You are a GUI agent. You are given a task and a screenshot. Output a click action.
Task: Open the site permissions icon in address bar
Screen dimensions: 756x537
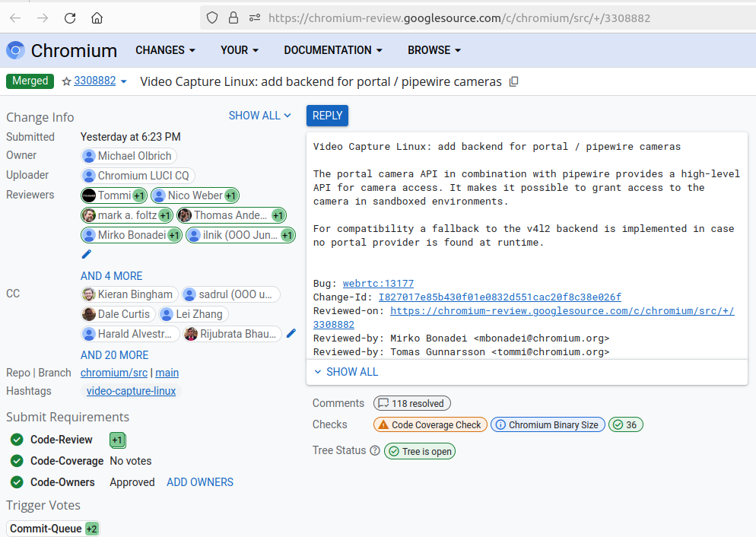pyautogui.click(x=255, y=18)
